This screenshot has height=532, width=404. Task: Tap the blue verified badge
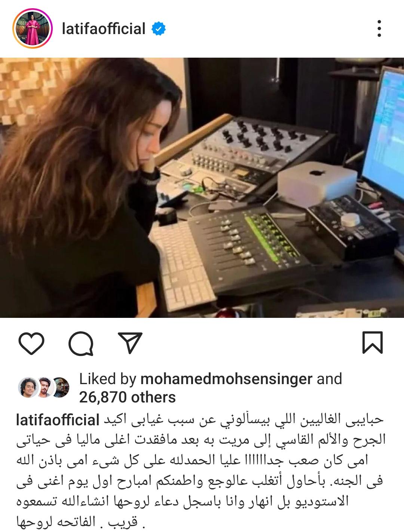159,29
